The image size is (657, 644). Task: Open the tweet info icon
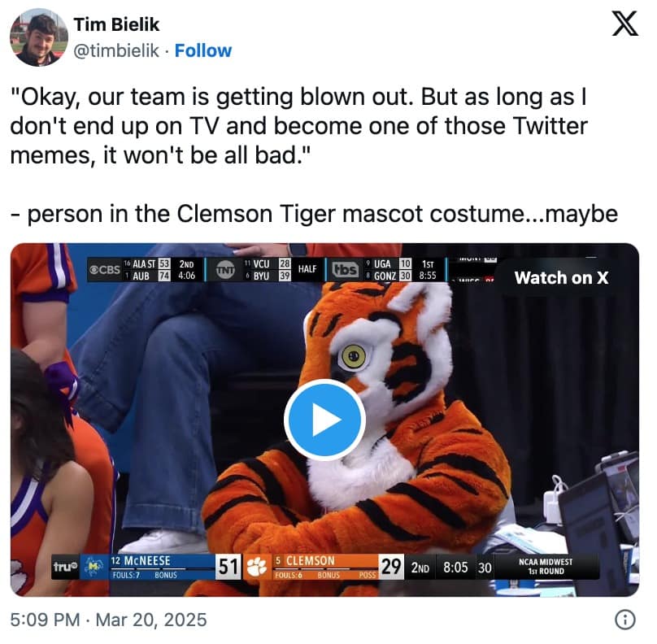pyautogui.click(x=624, y=620)
